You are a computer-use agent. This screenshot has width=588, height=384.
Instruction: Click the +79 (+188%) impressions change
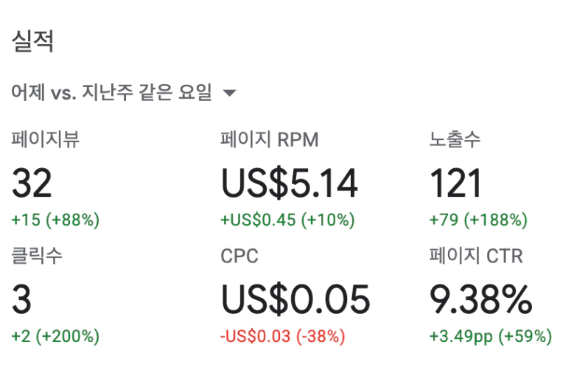click(478, 220)
